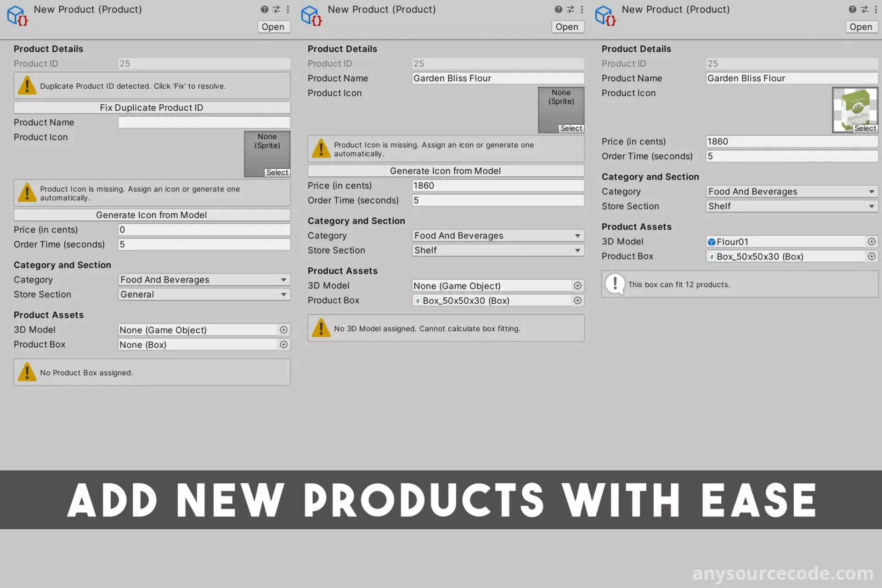Screen dimensions: 882x588
Task: Open three-dot menu in right inspector header
Action: [876, 9]
